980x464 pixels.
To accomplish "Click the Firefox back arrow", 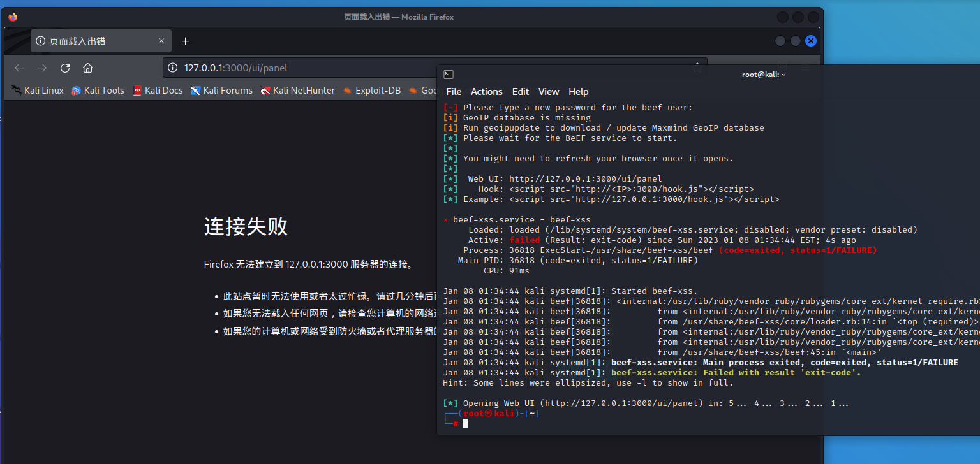I will coord(19,68).
